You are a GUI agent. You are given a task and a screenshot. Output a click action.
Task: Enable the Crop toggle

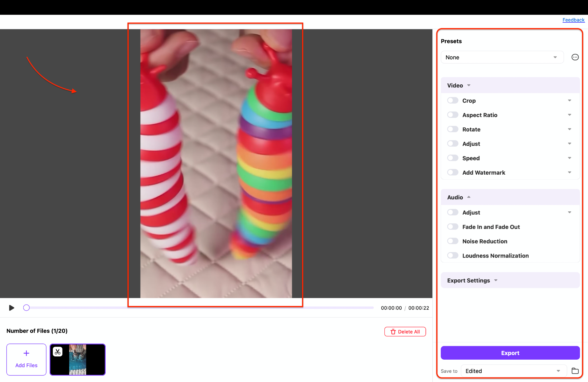click(x=452, y=100)
